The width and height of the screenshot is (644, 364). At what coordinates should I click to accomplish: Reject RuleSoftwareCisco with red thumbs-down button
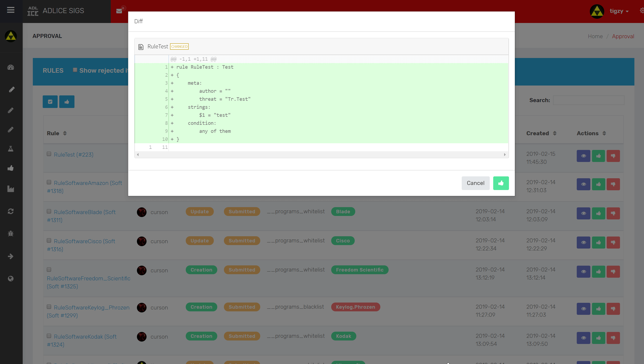pyautogui.click(x=613, y=242)
